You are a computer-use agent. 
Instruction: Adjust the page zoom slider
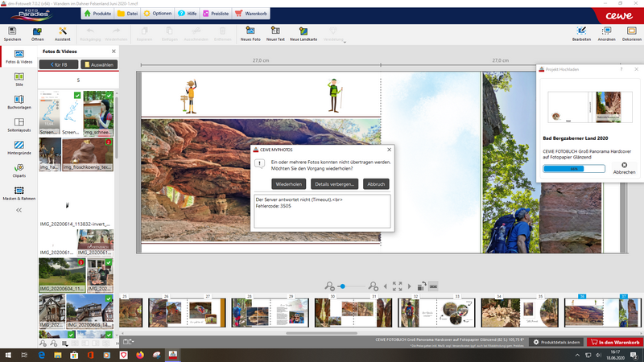(x=343, y=286)
